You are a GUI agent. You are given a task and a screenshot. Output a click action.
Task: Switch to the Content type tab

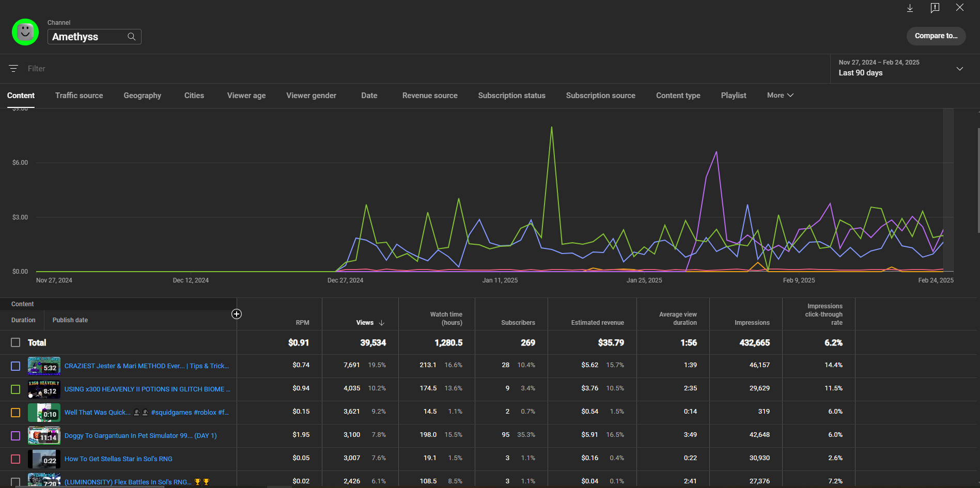point(678,96)
